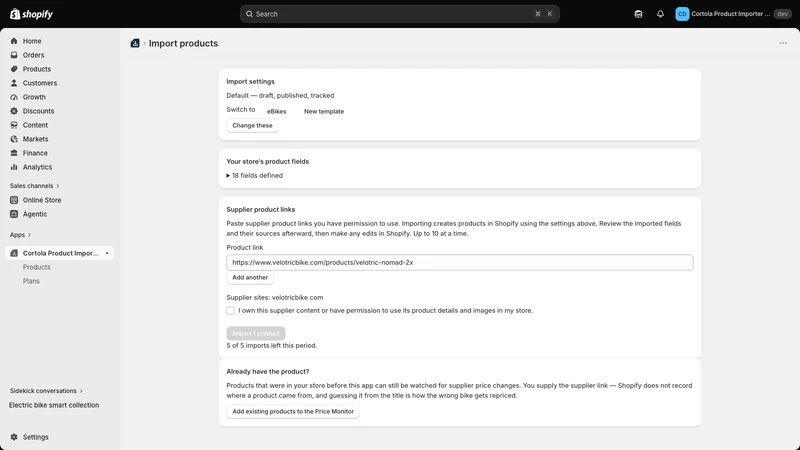Open Electric bike smart collection conversation
The width and height of the screenshot is (800, 450).
point(54,405)
